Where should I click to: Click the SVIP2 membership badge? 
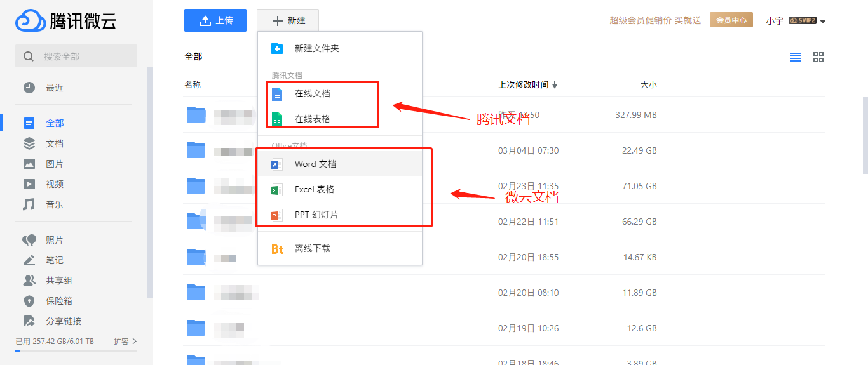click(803, 20)
